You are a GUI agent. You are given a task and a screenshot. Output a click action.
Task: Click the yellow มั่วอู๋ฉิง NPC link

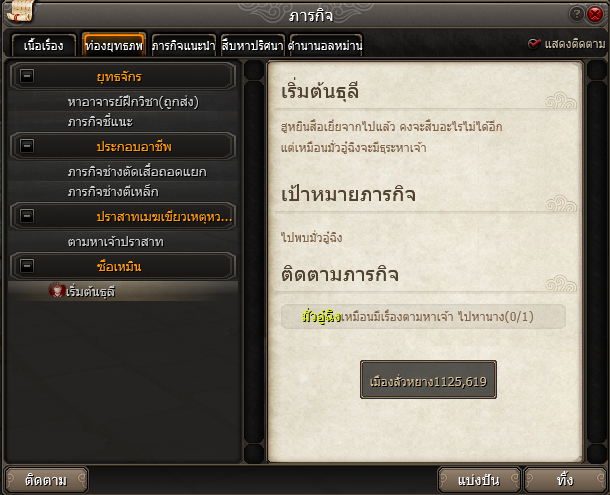(321, 317)
